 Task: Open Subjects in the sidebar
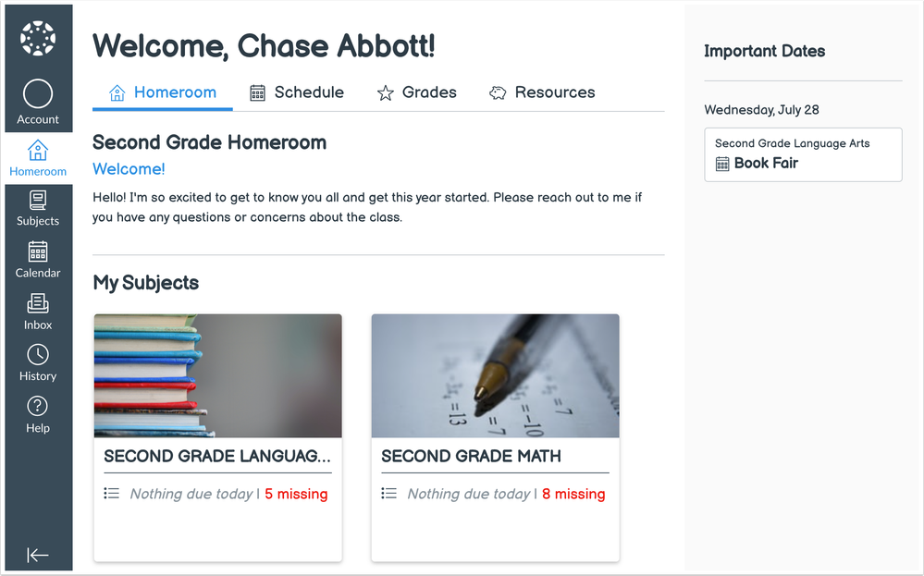click(x=38, y=208)
